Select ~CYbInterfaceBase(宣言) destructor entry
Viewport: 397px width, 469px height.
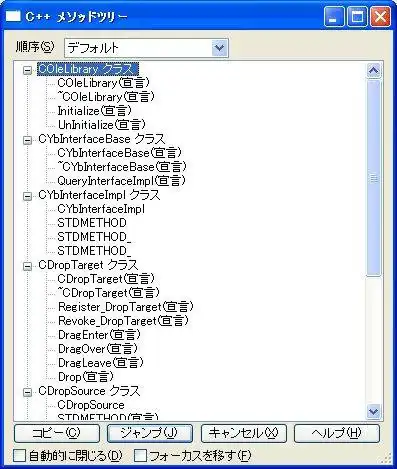[x=122, y=167]
